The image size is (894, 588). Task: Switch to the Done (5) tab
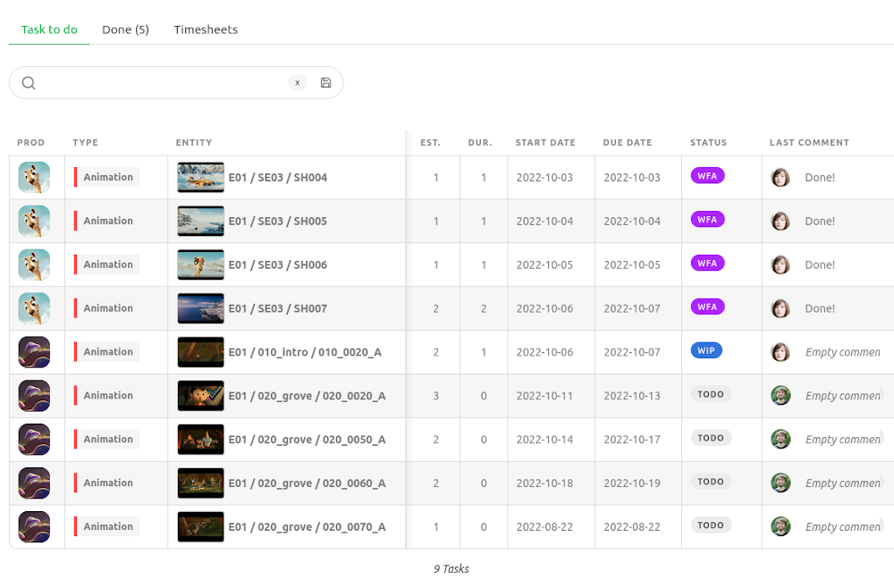point(125,29)
